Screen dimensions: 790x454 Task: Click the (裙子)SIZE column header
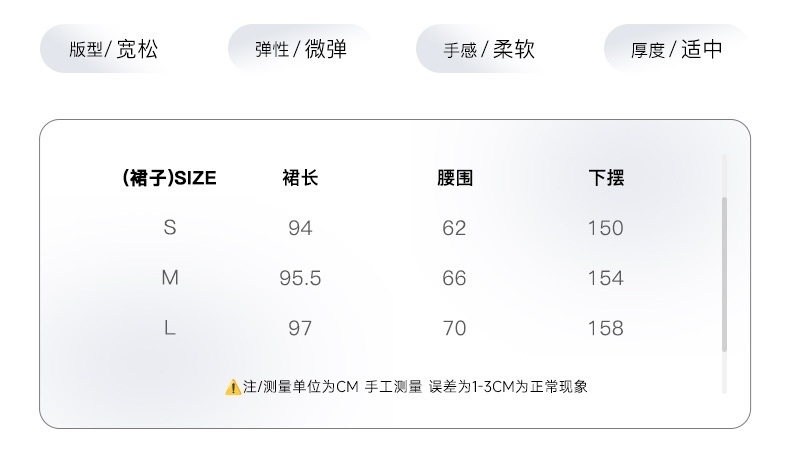169,178
